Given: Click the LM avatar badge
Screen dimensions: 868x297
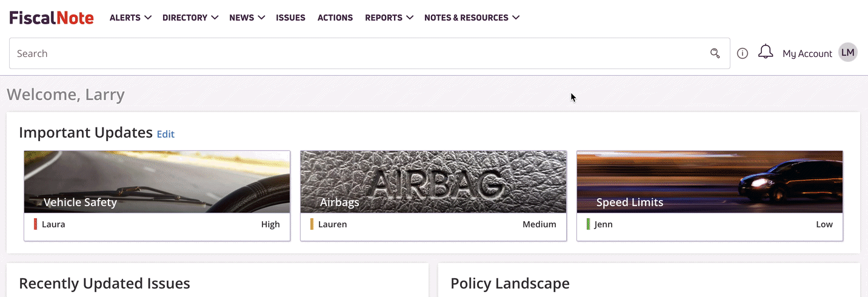Looking at the screenshot, I should [848, 53].
